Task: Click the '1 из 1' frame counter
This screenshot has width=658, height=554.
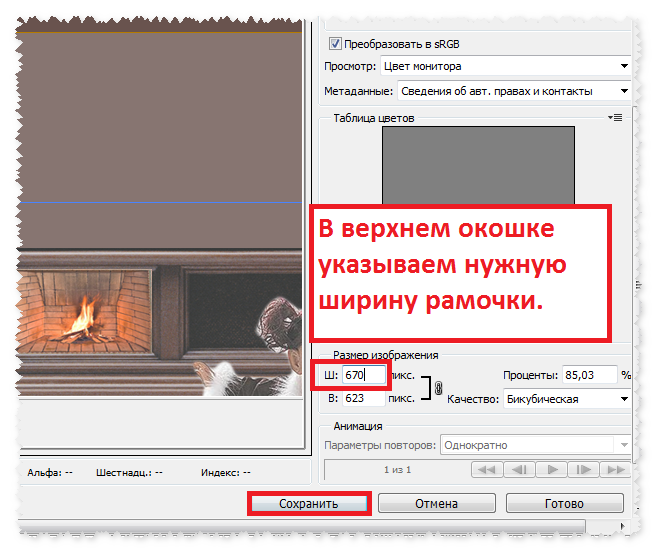Action: click(397, 470)
